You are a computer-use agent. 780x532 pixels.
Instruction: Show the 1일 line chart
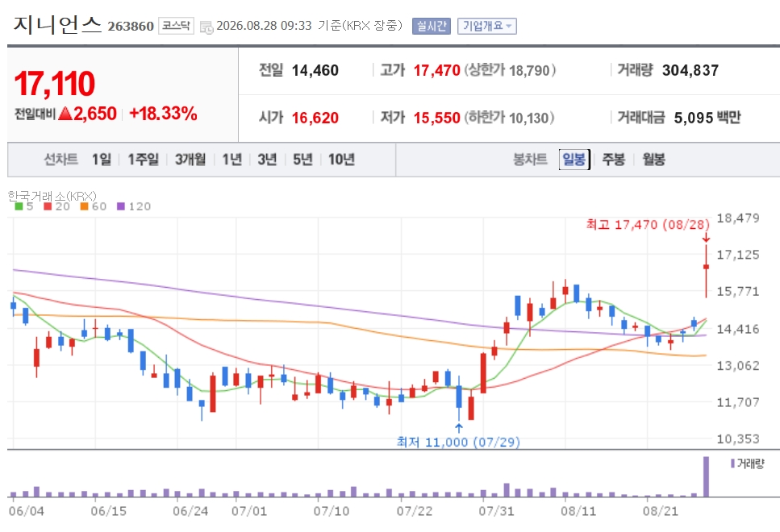tap(102, 159)
